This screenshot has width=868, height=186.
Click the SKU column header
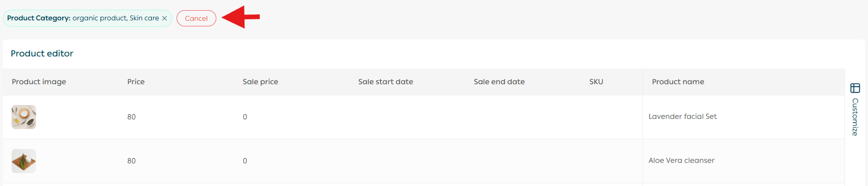[596, 82]
